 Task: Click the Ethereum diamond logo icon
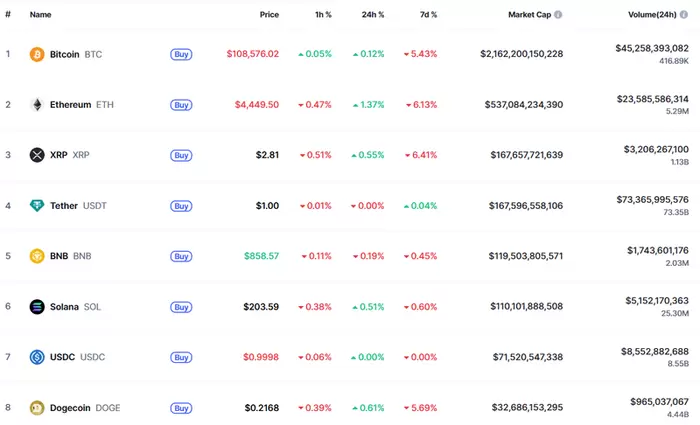pos(37,104)
